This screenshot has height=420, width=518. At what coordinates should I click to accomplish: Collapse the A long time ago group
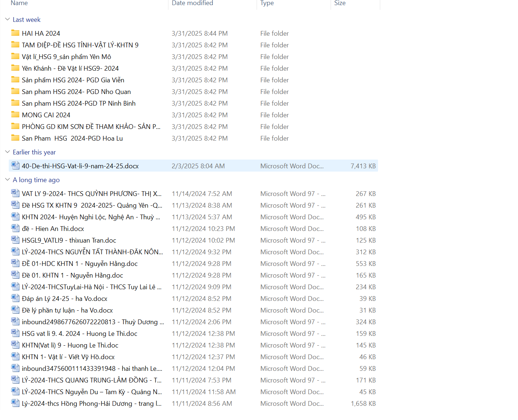coord(8,180)
